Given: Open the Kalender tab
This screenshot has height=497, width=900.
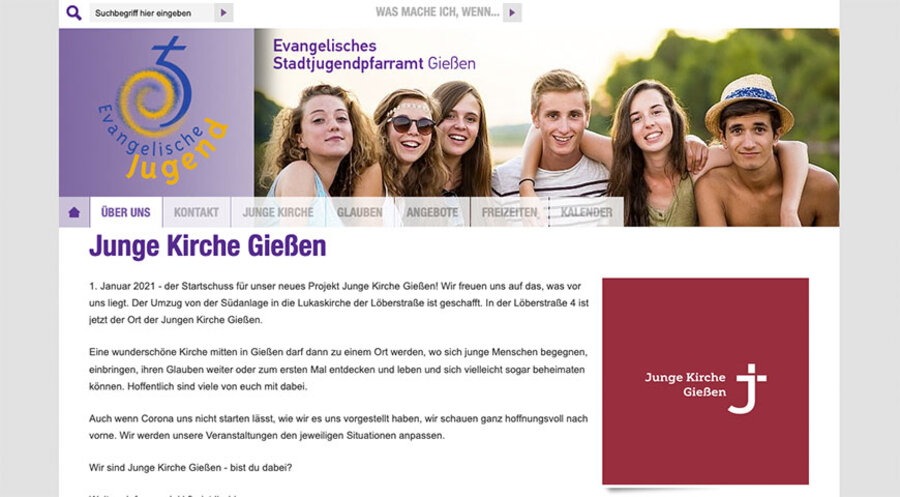Looking at the screenshot, I should tap(587, 212).
